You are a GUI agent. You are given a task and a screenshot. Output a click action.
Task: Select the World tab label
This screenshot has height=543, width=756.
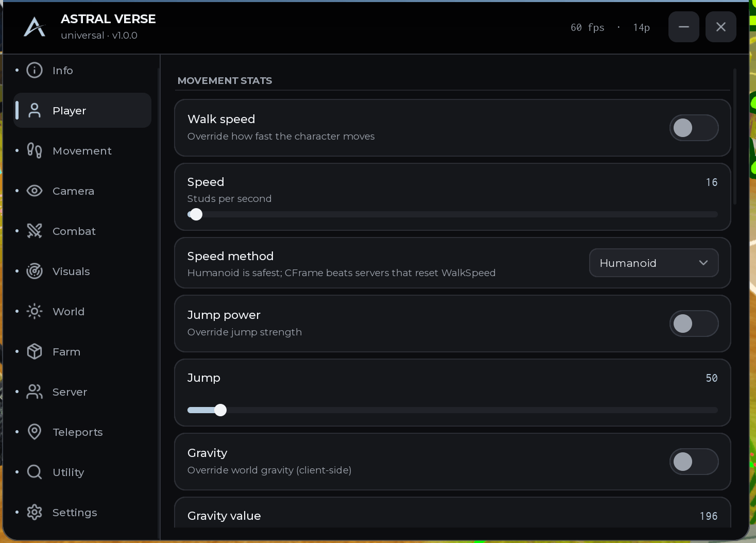coord(68,312)
